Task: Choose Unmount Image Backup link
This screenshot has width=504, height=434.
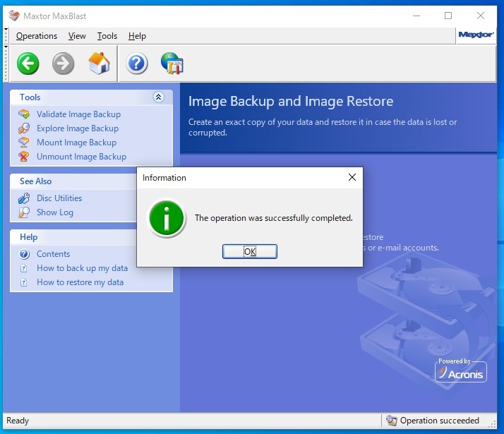Action: [x=82, y=157]
